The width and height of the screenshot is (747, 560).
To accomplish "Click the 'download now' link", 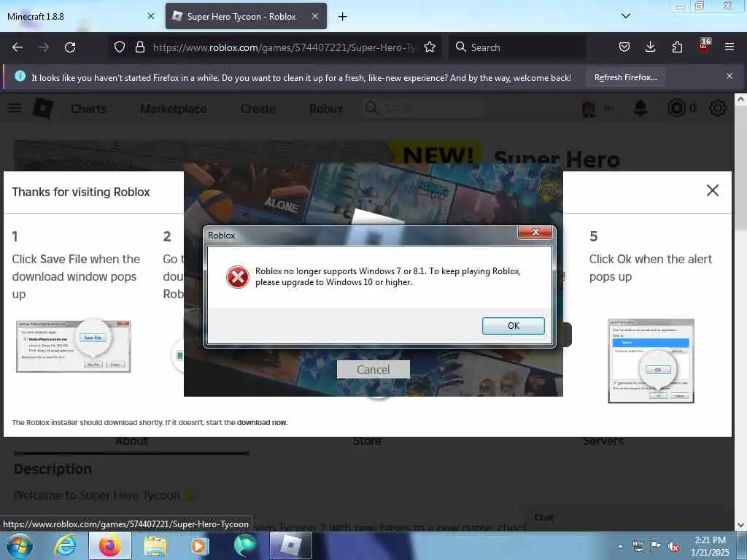I will [x=262, y=422].
